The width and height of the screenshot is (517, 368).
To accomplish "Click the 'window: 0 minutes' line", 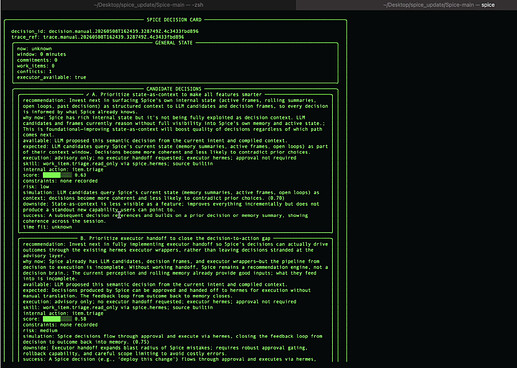I will (41, 54).
